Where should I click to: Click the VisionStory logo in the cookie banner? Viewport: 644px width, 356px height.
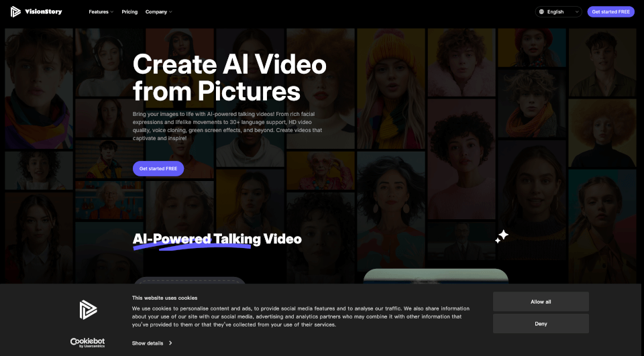[x=88, y=309]
